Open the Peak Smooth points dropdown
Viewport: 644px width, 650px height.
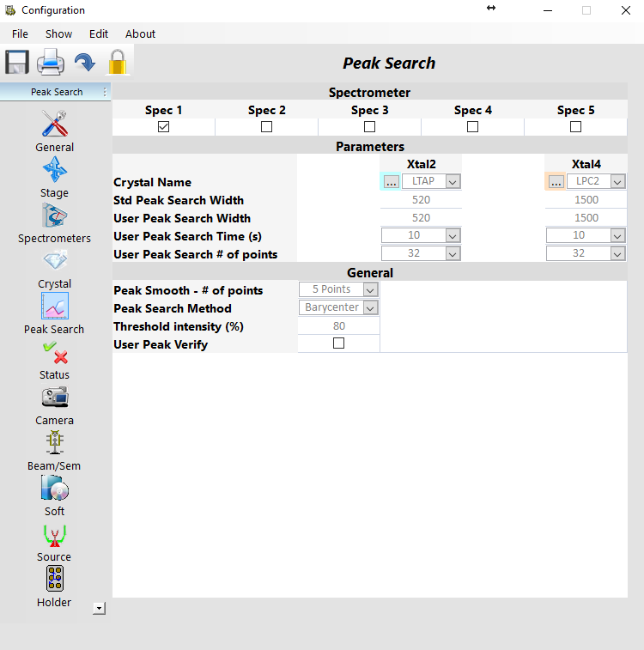[x=370, y=290]
